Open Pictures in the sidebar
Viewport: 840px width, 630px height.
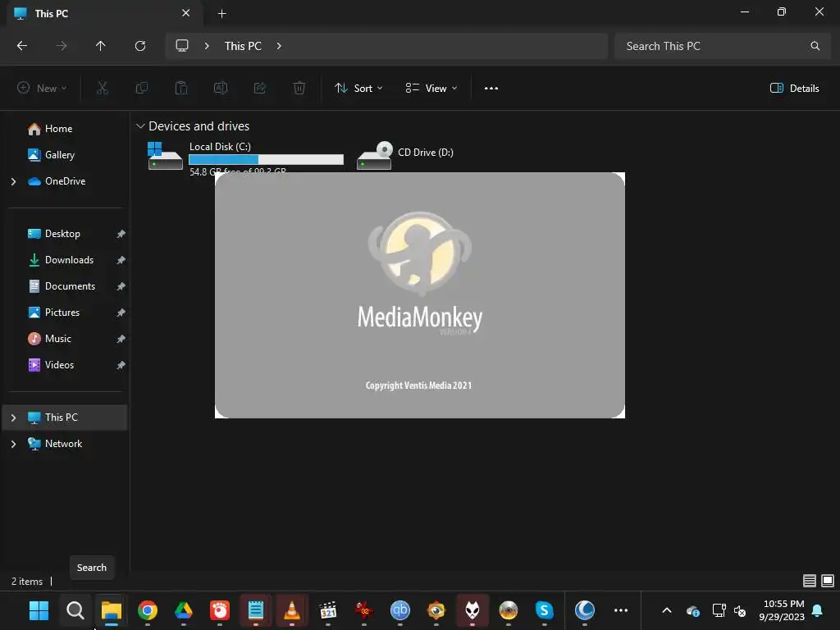coord(64,313)
